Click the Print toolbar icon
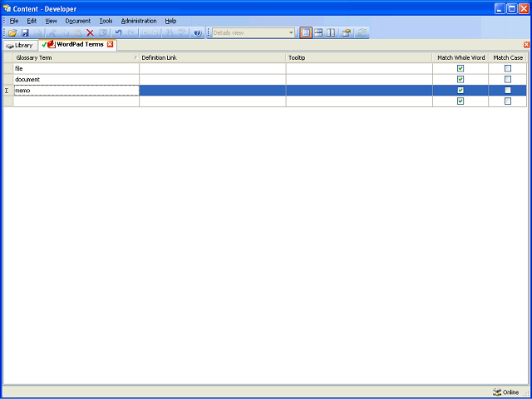Screen dimensions: 532x399 point(37,33)
